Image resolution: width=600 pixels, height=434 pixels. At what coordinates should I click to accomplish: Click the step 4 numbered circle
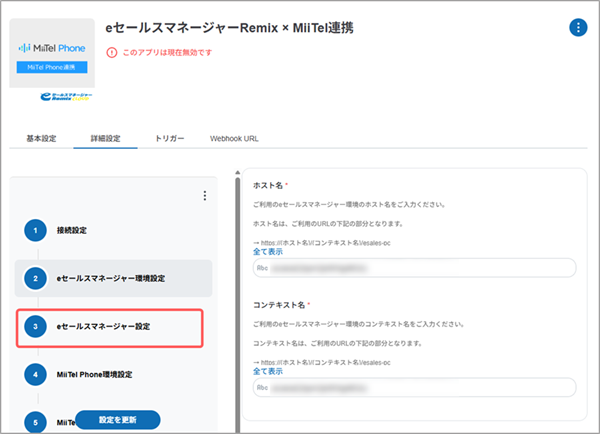(x=36, y=374)
